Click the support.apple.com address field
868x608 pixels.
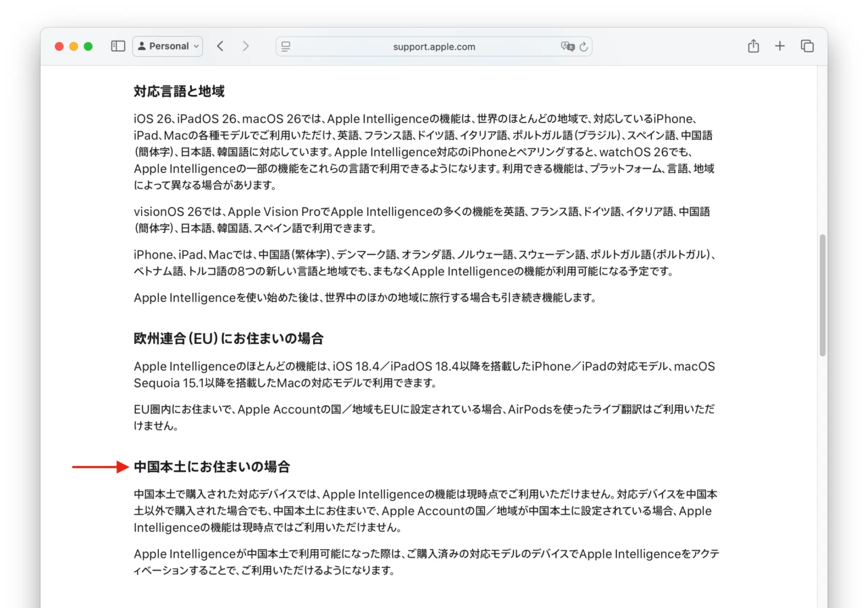click(434, 46)
